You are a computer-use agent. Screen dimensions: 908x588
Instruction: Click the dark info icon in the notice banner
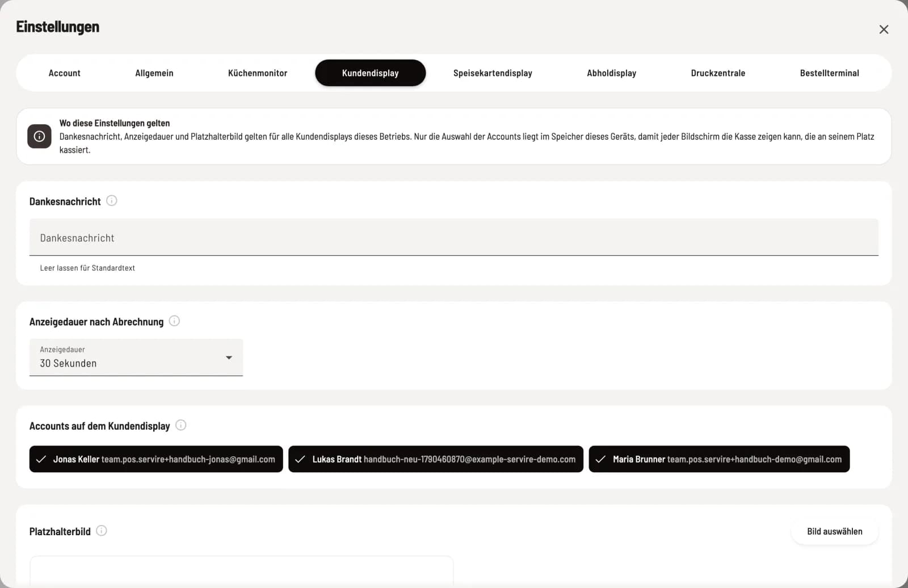(x=39, y=136)
